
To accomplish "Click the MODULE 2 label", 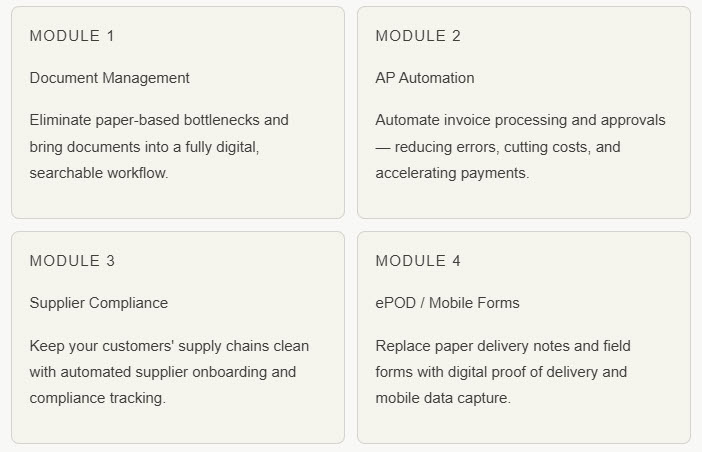I will pyautogui.click(x=418, y=36).
